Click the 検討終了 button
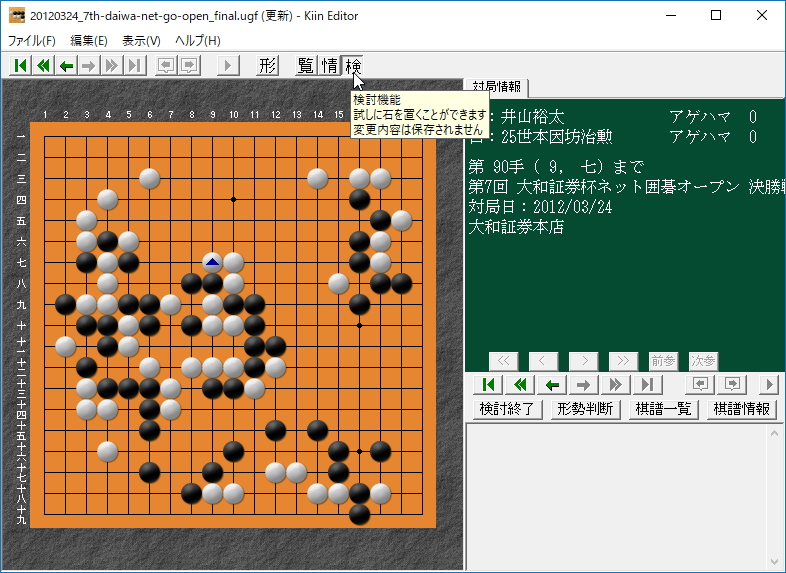 pyautogui.click(x=507, y=409)
